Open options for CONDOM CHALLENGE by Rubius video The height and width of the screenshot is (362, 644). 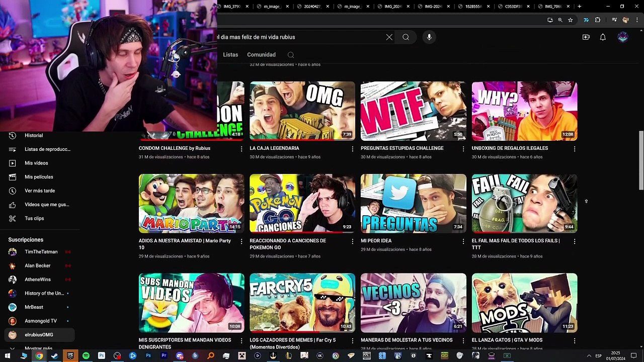pos(242,149)
